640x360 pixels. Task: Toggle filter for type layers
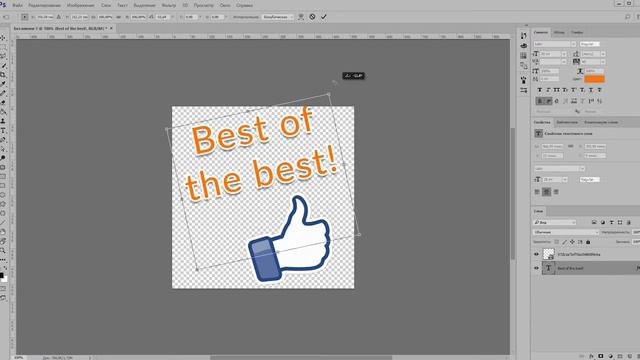611,222
